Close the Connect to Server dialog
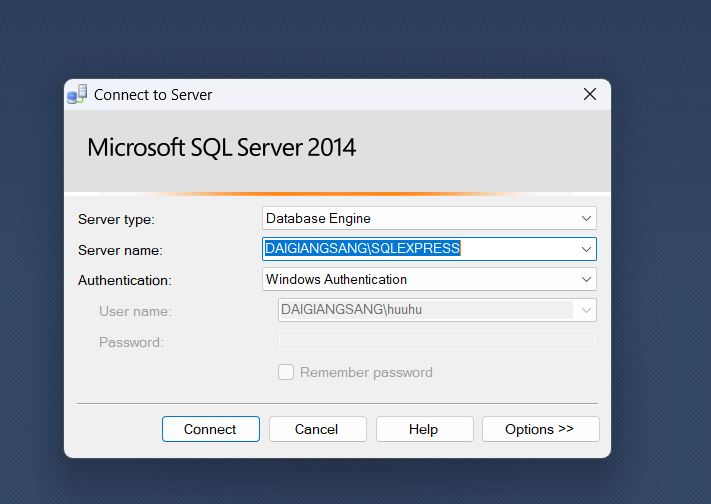711x504 pixels. pos(589,95)
